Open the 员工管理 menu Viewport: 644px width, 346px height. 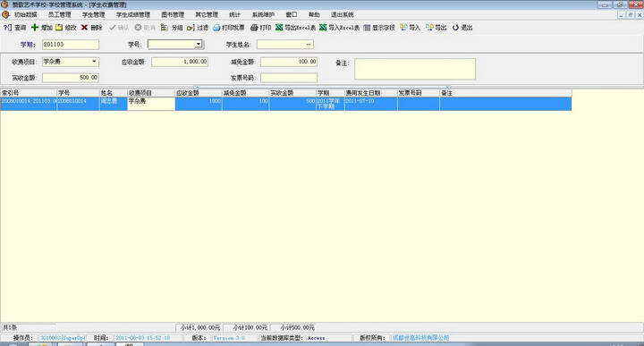[60, 14]
